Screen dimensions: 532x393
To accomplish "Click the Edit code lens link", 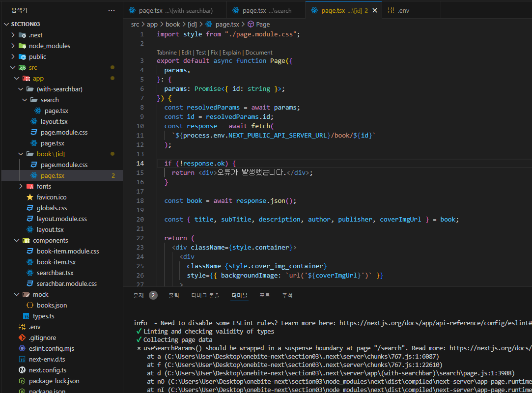I will [186, 53].
